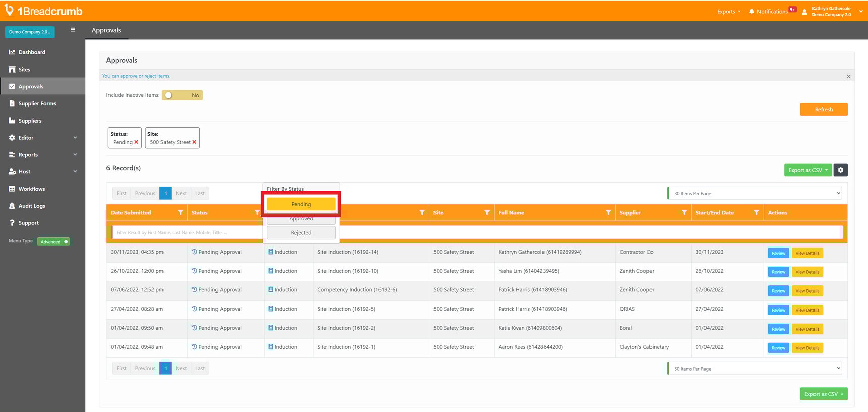868x412 pixels.
Task: Click the filter result search input field
Action: point(187,232)
